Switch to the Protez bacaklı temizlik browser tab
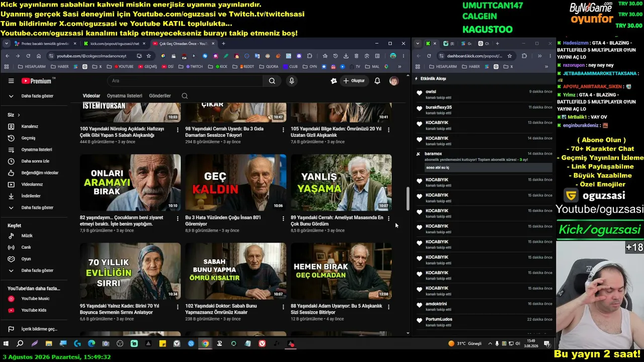This screenshot has height=362, width=644. pos(45,44)
